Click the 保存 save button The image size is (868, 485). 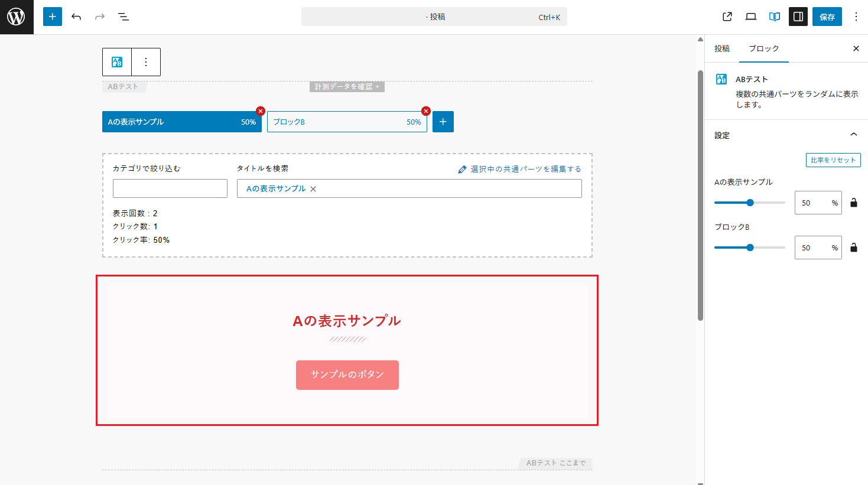tap(827, 17)
